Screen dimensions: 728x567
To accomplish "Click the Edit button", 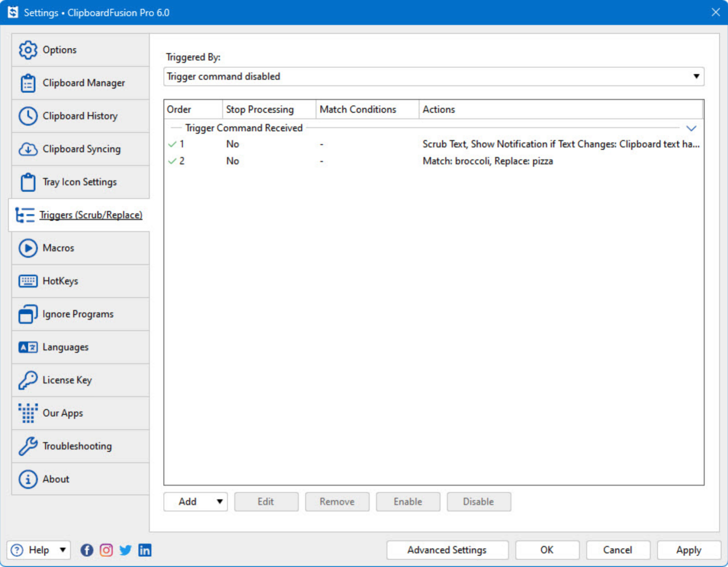I will tap(266, 501).
